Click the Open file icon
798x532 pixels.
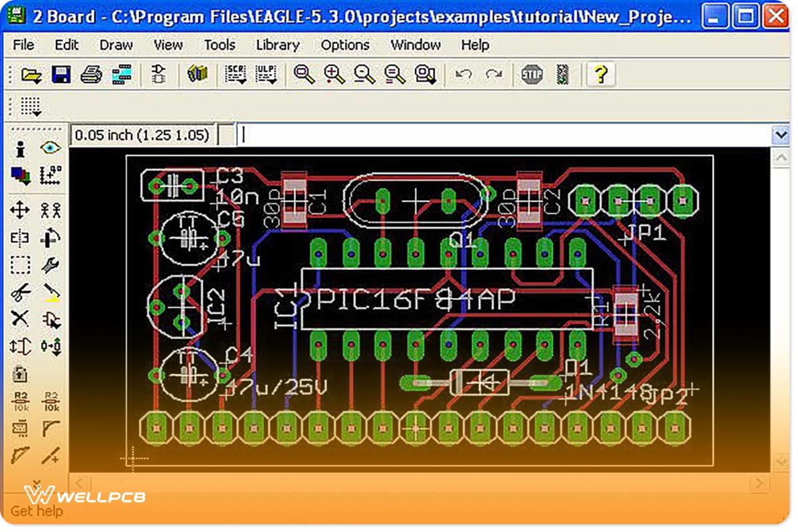coord(31,74)
